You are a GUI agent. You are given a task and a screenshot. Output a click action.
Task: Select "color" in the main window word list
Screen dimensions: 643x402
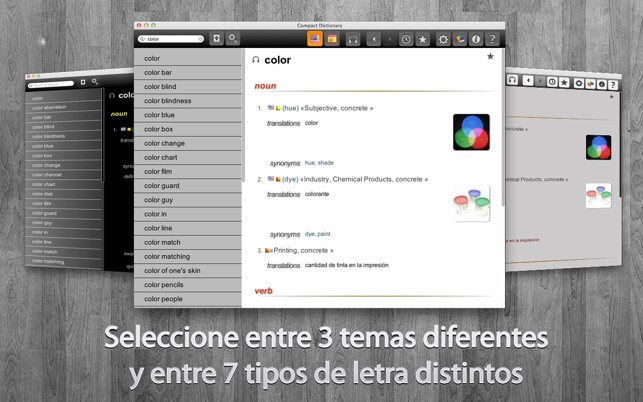tap(188, 58)
